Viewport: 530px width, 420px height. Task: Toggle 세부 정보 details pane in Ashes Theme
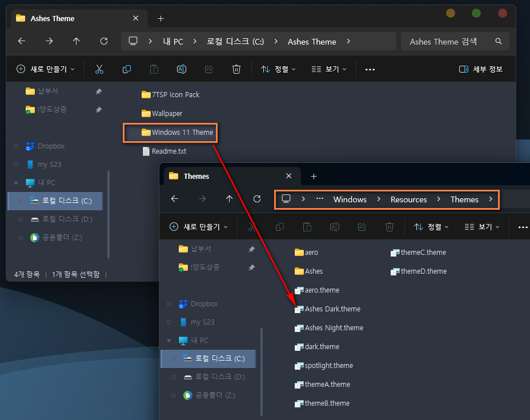pyautogui.click(x=481, y=69)
